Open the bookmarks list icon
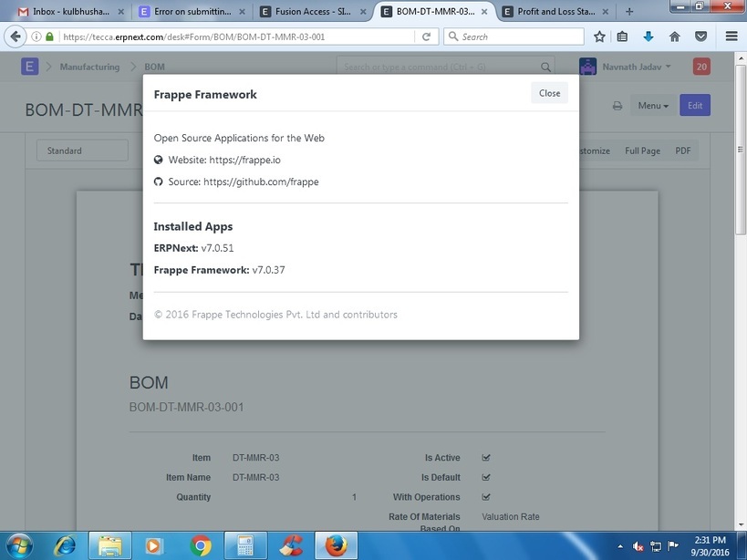 tap(622, 36)
